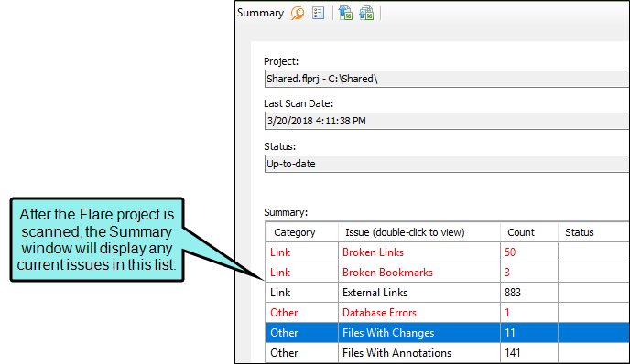630x364 pixels.
Task: Click the Summary window title label
Action: [x=260, y=13]
